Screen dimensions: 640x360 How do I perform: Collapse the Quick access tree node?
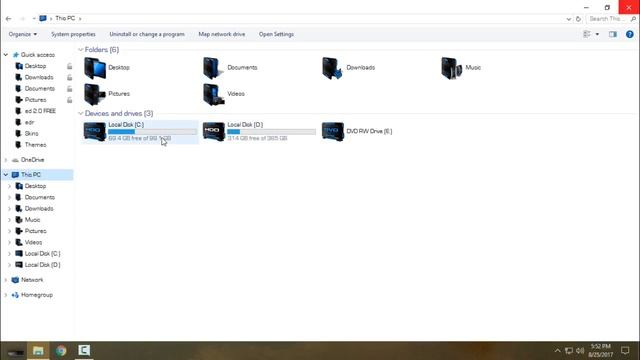click(x=6, y=55)
